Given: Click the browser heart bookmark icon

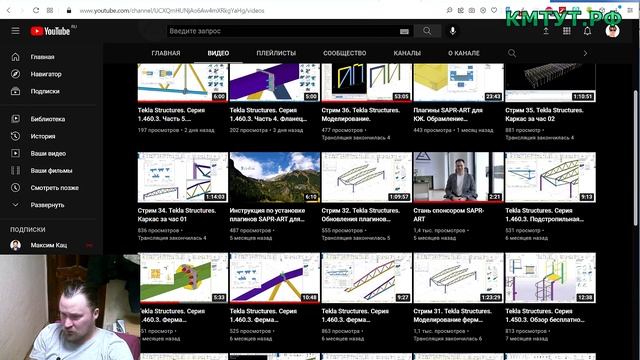Looking at the screenshot, I should click(494, 10).
